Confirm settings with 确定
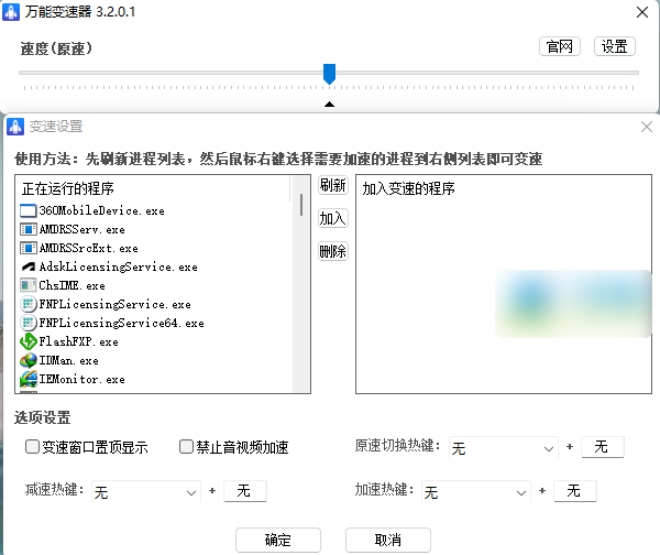 click(278, 540)
